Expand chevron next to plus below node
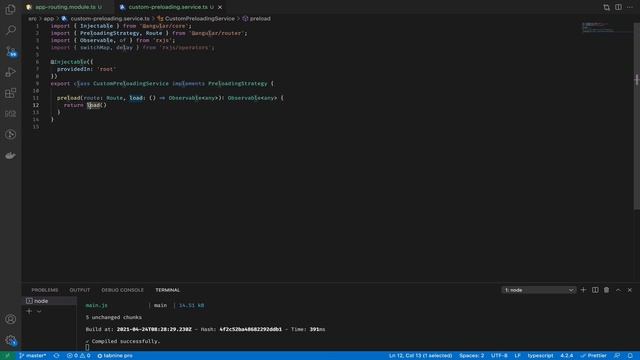This screenshot has width=640, height=360. pyautogui.click(x=39, y=311)
